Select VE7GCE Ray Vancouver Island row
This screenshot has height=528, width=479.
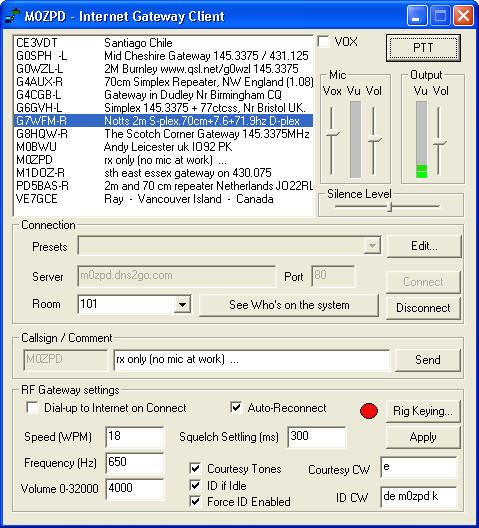(164, 199)
